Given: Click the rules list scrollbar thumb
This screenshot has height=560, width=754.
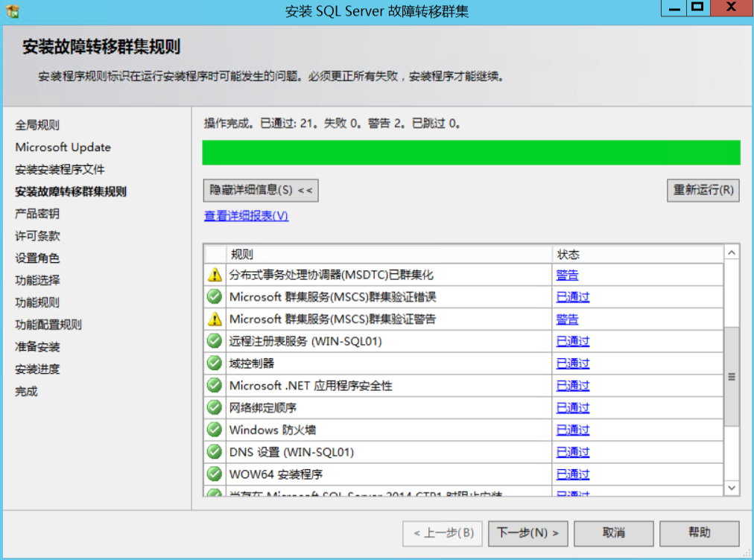Looking at the screenshot, I should [x=732, y=376].
